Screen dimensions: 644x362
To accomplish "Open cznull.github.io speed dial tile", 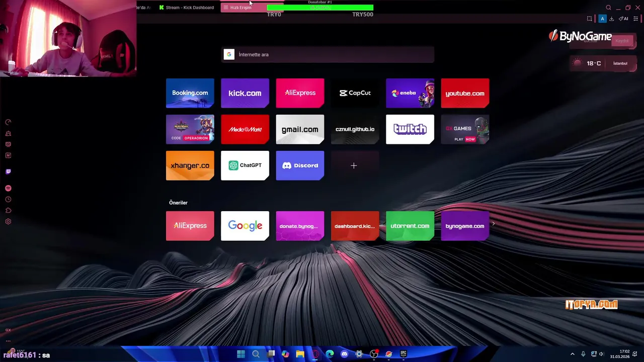I will 355,129.
